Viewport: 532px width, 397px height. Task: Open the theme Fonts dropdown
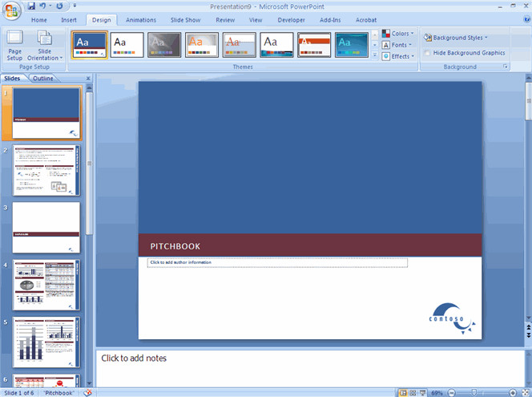(x=397, y=45)
